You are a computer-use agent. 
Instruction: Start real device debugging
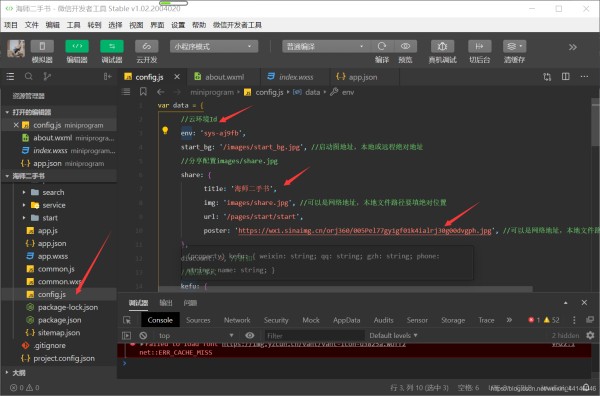(442, 46)
